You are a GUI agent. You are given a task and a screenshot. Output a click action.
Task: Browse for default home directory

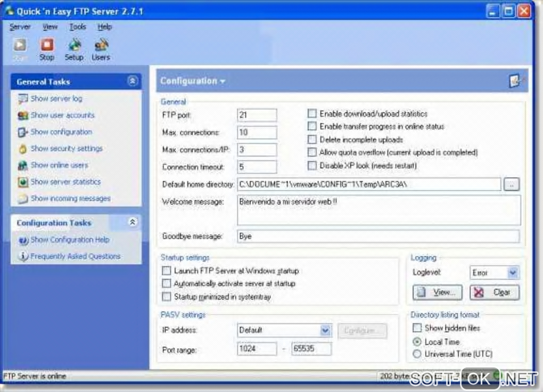tap(512, 185)
